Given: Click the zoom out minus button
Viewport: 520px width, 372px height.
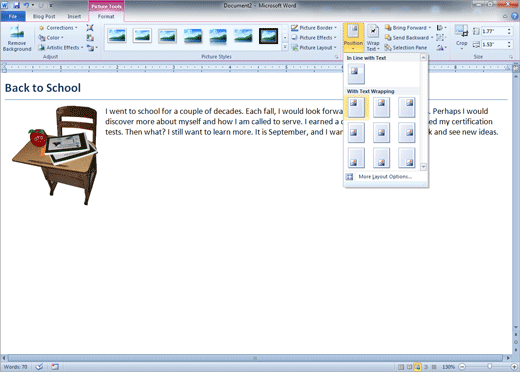Looking at the screenshot, I should click(462, 367).
